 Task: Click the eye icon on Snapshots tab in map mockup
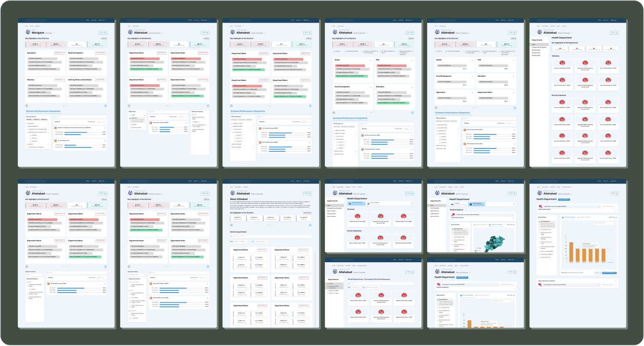pos(452,204)
